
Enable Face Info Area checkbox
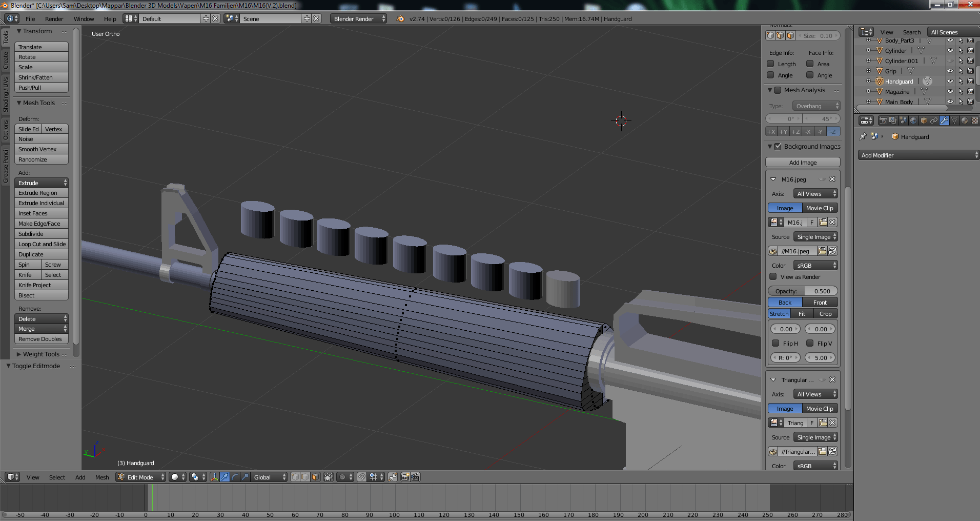(810, 64)
